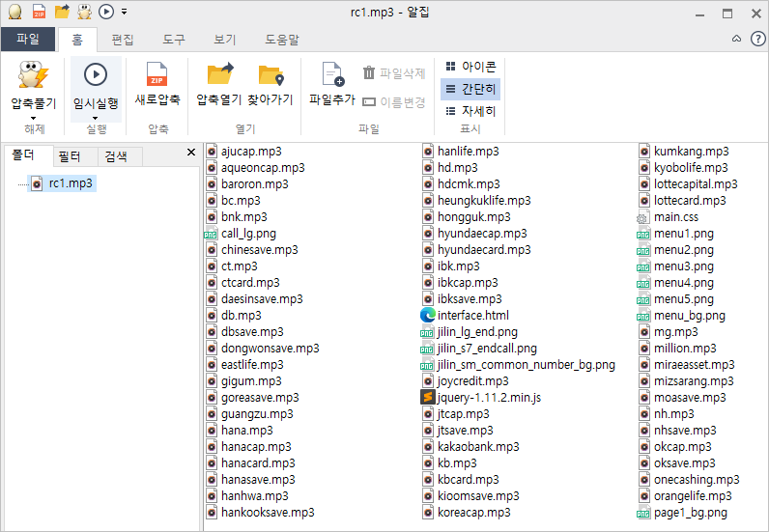769x532 pixels.
Task: Open quick access toolbar customize dropdown
Action: [x=124, y=12]
